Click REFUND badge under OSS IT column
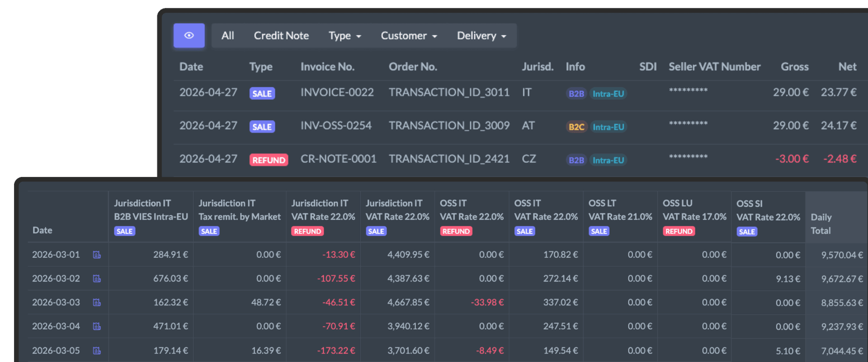Viewport: 868px width, 362px height. coord(456,231)
